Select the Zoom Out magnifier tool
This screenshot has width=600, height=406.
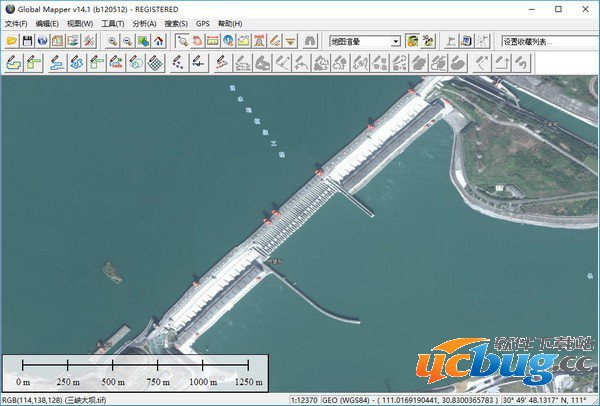pos(128,41)
